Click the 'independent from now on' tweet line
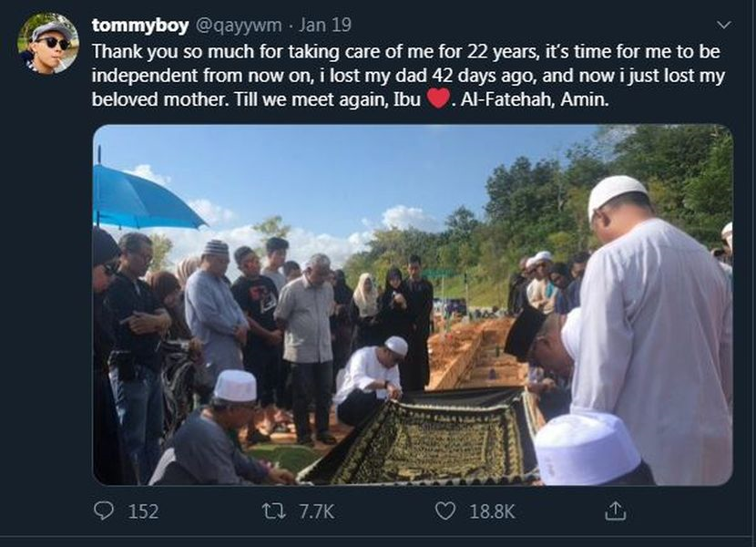 408,76
